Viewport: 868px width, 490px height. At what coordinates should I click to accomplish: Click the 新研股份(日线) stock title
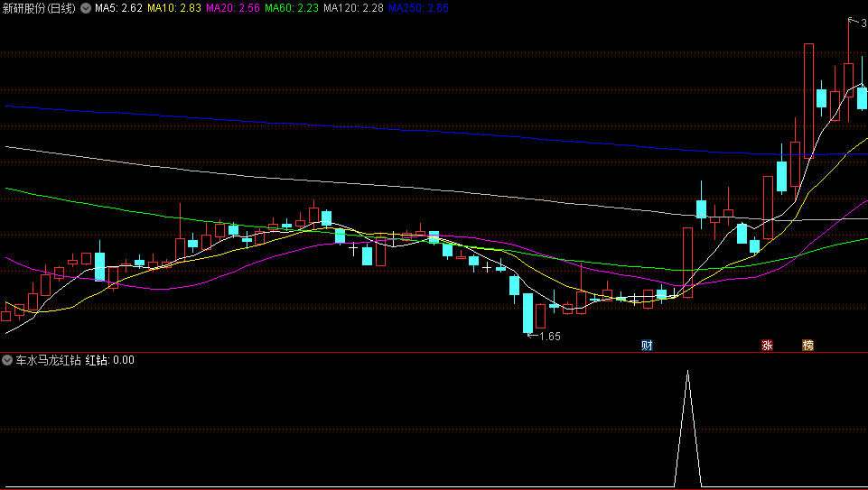(x=39, y=8)
